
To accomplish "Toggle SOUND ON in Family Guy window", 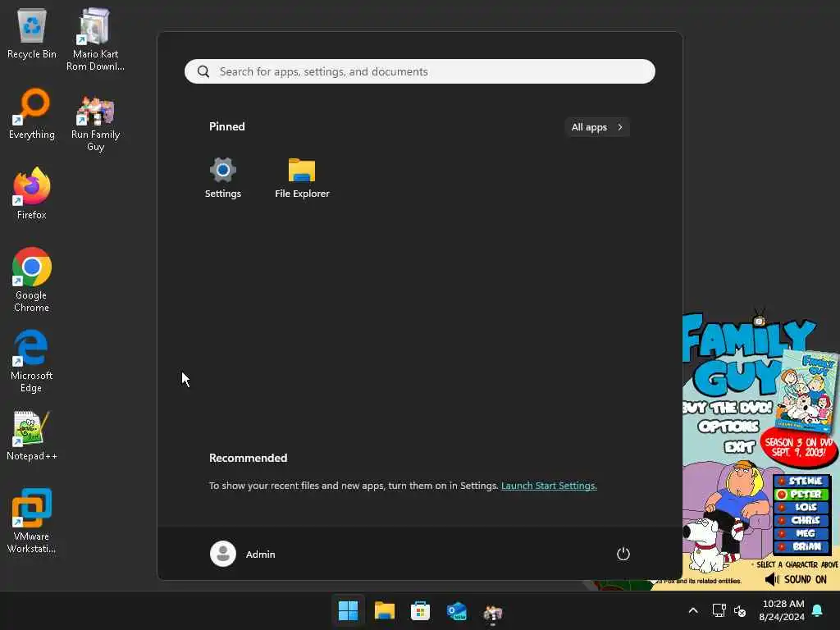I will [796, 579].
